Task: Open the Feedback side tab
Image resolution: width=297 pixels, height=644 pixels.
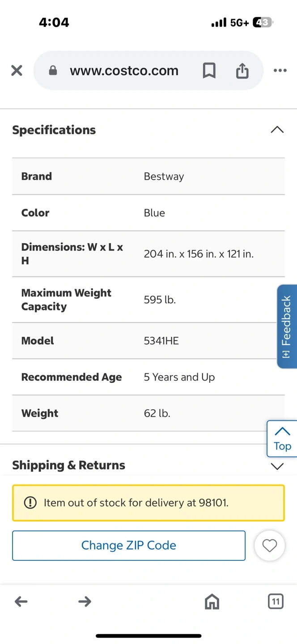Action: point(287,326)
